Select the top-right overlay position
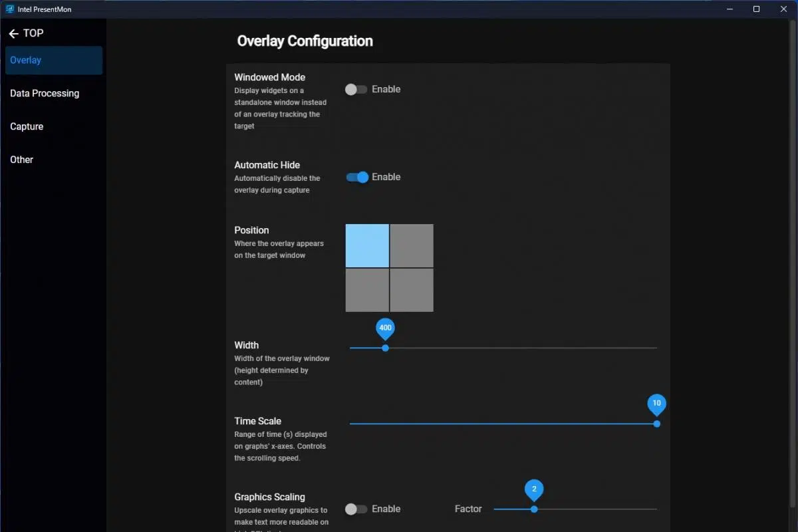Viewport: 798px width, 532px height. pyautogui.click(x=412, y=246)
